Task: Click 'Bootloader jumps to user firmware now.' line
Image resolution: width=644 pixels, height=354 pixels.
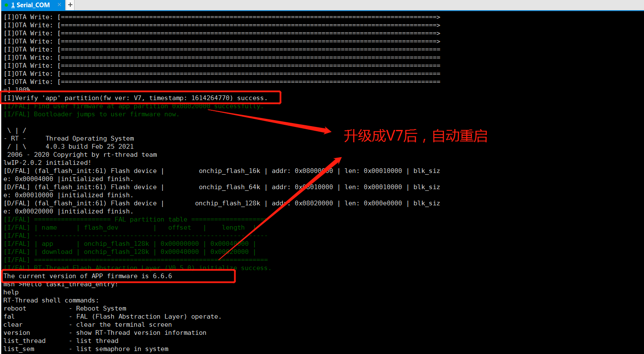Action: [92, 114]
